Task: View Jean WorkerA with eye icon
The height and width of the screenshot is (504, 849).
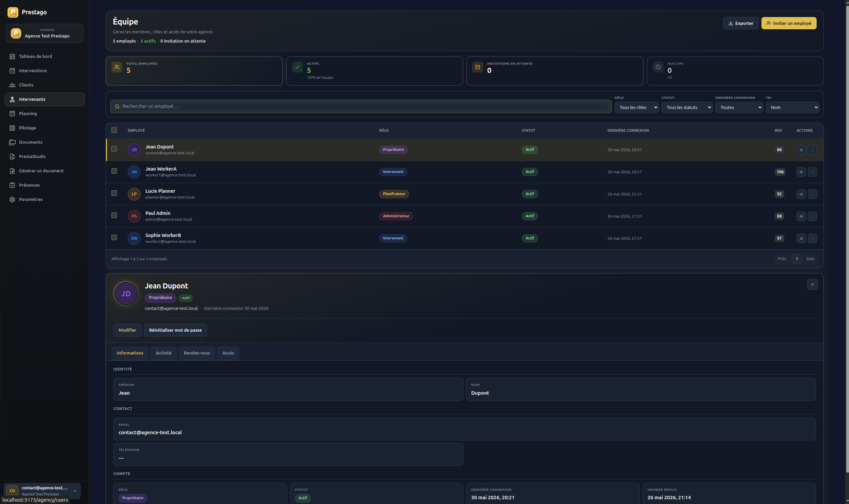Action: 801,172
